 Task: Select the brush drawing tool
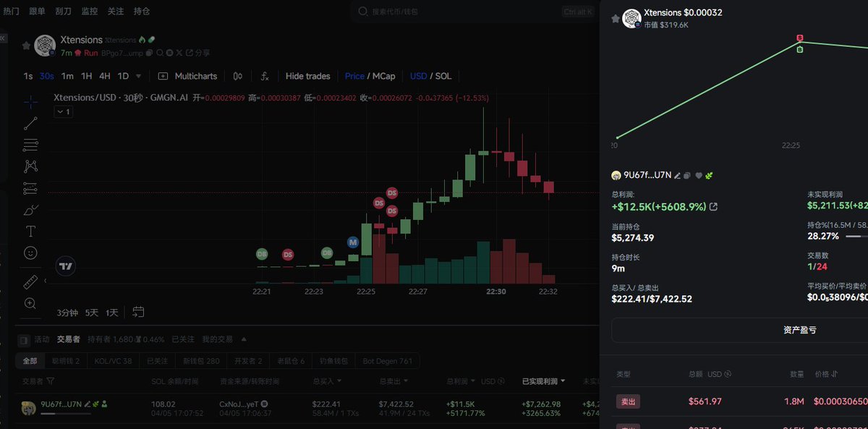(30, 210)
